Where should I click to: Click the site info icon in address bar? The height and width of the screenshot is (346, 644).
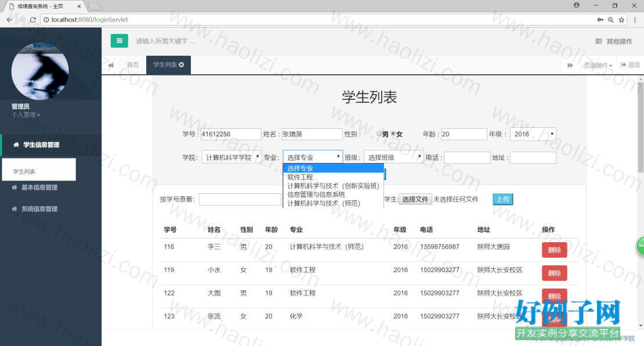[46, 20]
